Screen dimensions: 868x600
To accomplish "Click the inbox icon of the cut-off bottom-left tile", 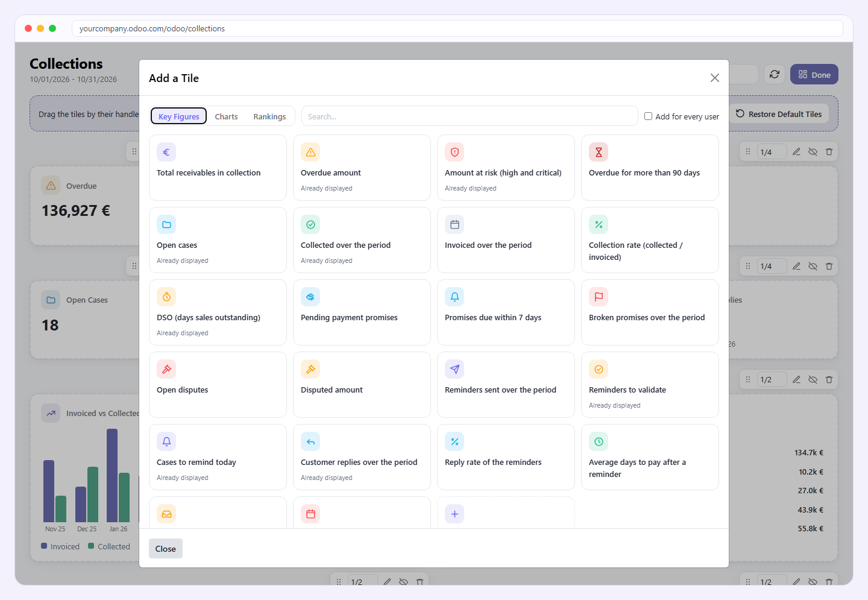I will pos(166,514).
